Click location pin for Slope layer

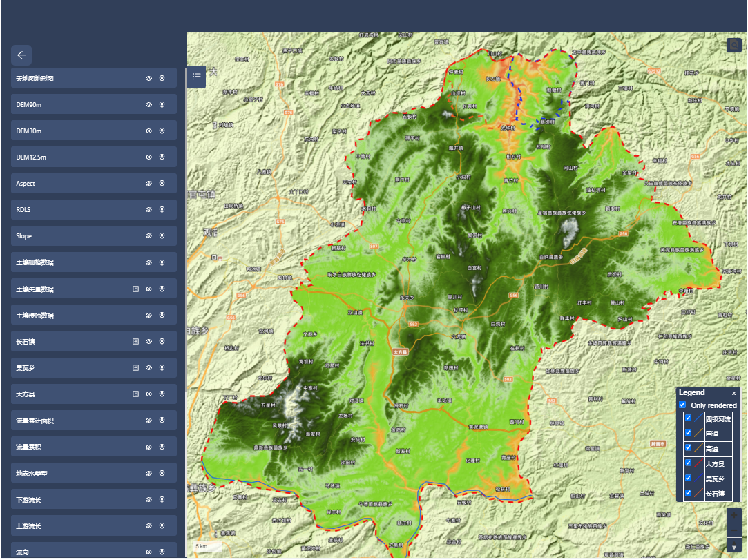tap(162, 236)
